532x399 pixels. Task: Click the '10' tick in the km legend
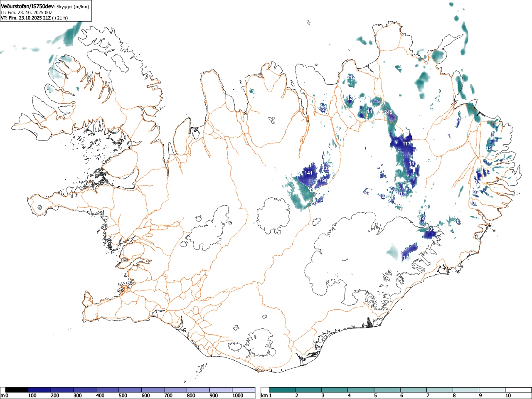click(507, 396)
